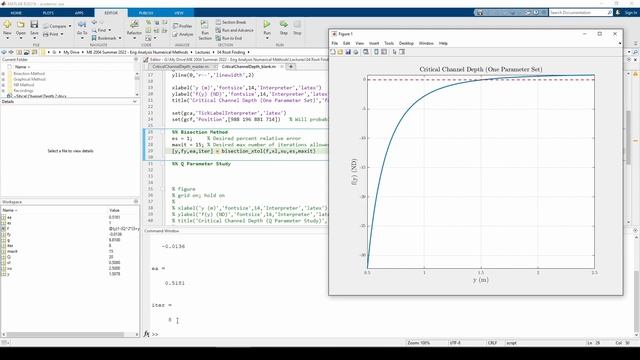640x360 pixels.
Task: Expand the Recordings folder
Action: (x=3, y=91)
